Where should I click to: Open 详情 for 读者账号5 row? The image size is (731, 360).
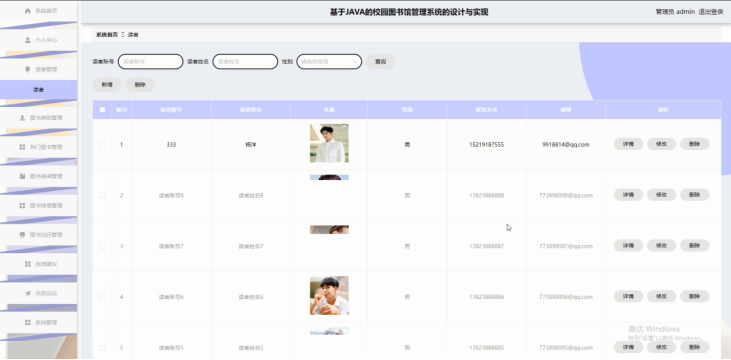point(628,347)
